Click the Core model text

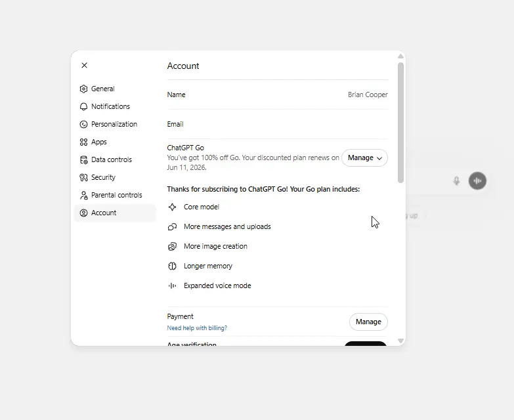[x=202, y=207]
